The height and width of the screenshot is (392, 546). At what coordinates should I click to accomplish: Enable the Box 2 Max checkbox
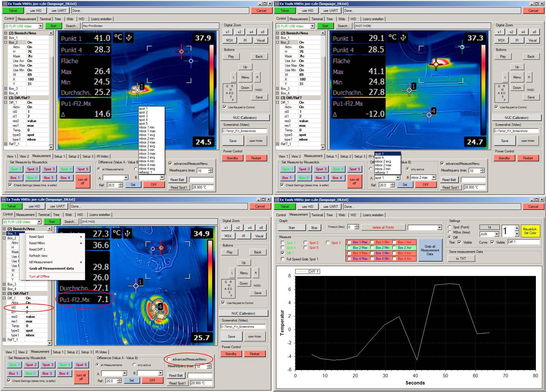pyautogui.click(x=349, y=248)
